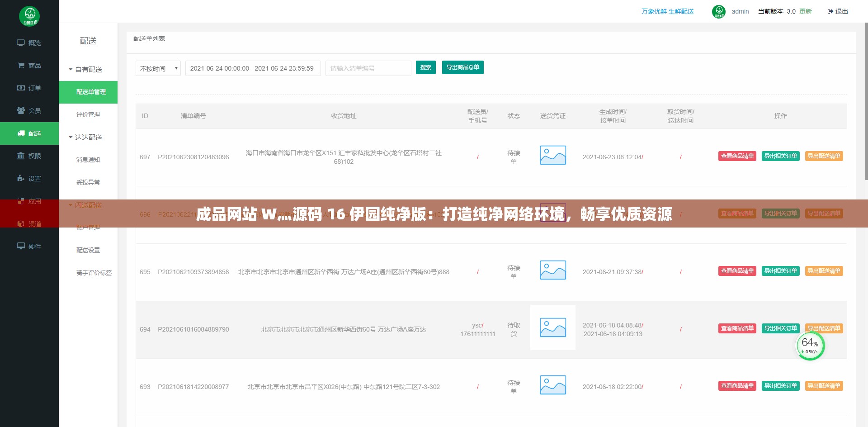This screenshot has height=427, width=868.
Task: Open delivery proof image for order 697
Action: click(x=553, y=155)
